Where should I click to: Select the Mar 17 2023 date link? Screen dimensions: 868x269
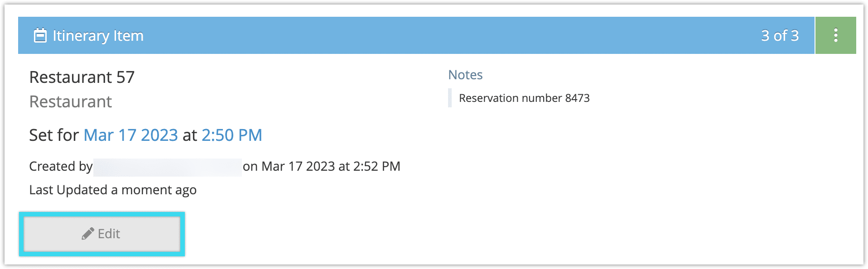pyautogui.click(x=130, y=135)
